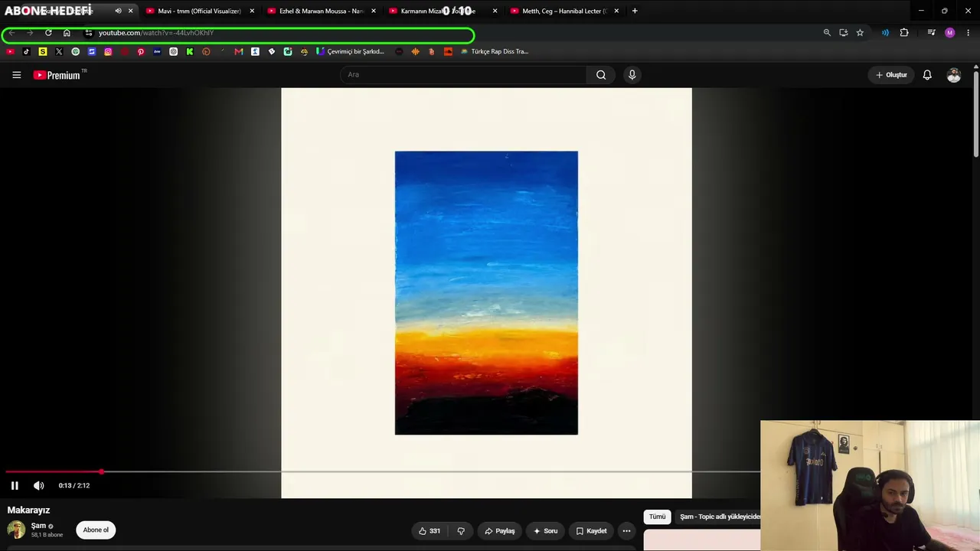
Task: Open the Gmail bookmark
Action: coord(239,51)
